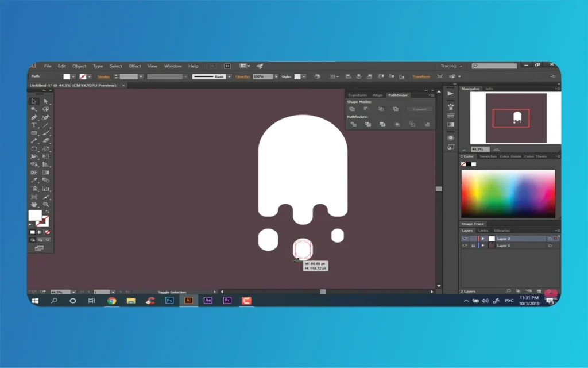
Task: Click the Expand button in Pathfinder
Action: point(420,109)
